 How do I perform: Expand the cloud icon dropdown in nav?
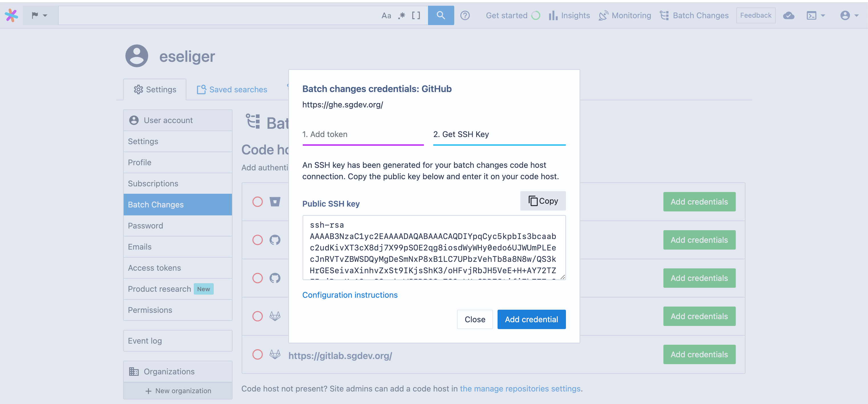coord(789,15)
